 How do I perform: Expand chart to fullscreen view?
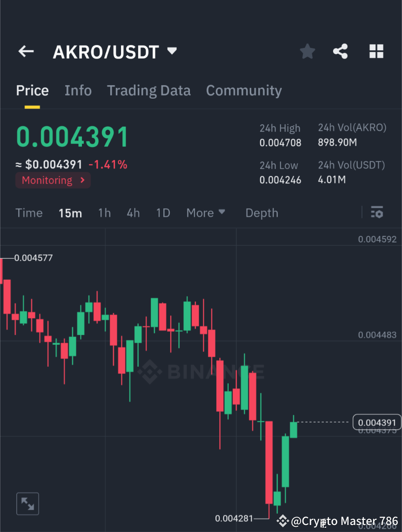pos(27,503)
